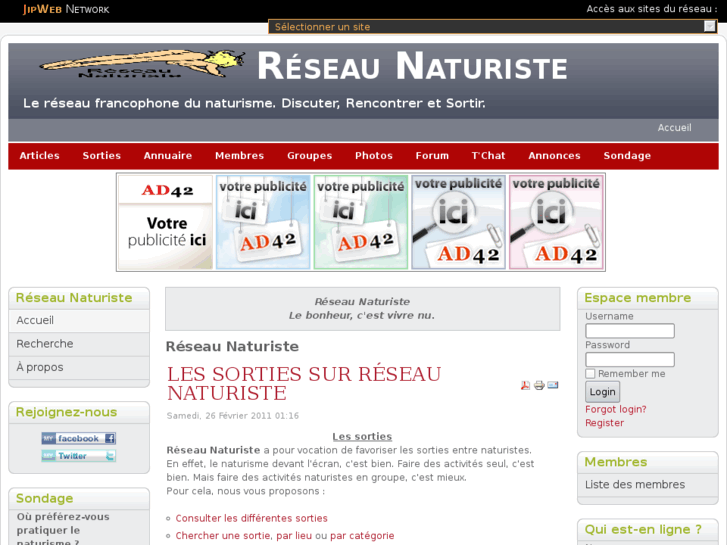
Task: Click the Les sorties underlined subheading
Action: tap(362, 436)
